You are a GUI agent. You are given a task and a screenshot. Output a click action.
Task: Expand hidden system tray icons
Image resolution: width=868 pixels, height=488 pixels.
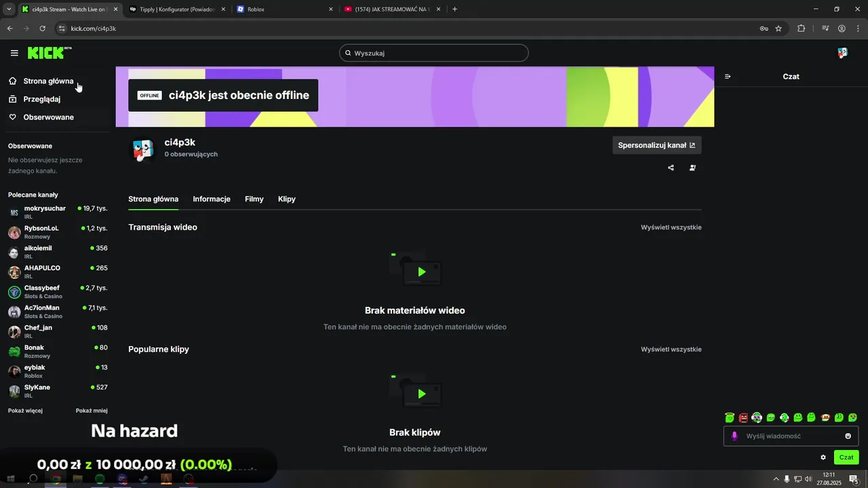776,479
